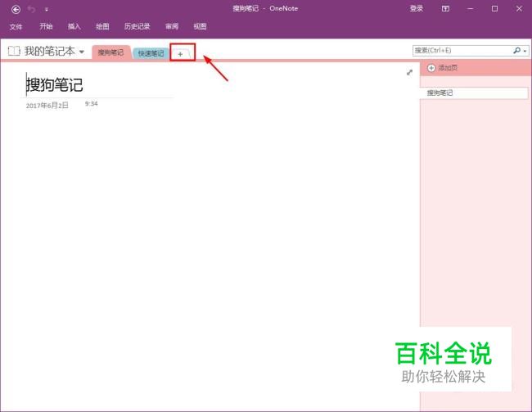Screen dimensions: 532x412
Task: Switch to the 插入 ribbon tab
Action: pyautogui.click(x=74, y=26)
